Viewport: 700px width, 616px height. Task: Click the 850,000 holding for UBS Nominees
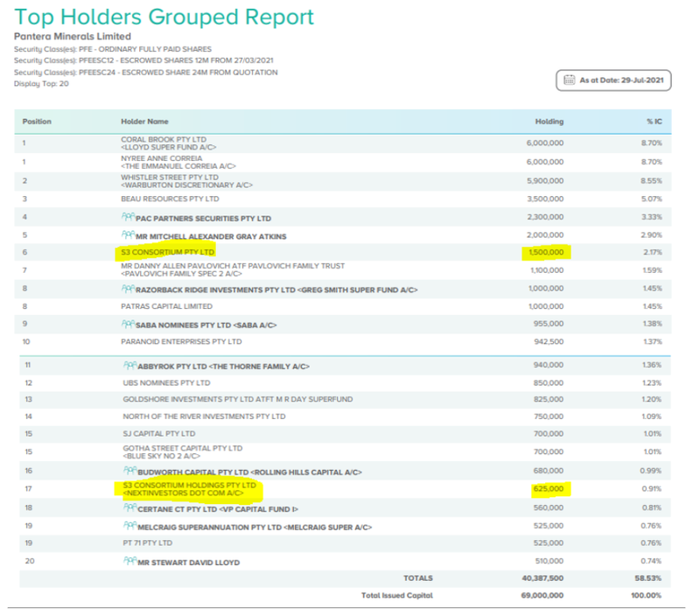(x=549, y=383)
